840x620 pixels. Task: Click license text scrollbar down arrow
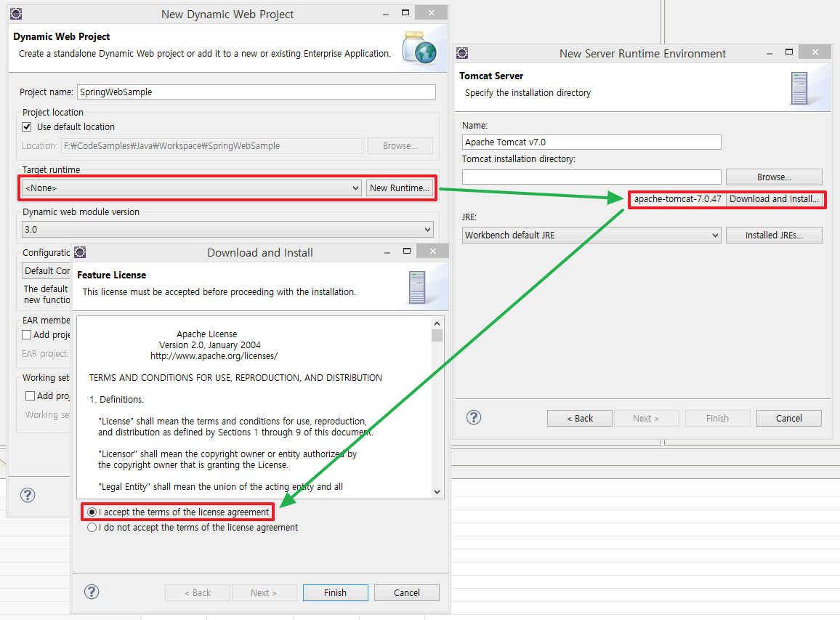[x=437, y=492]
